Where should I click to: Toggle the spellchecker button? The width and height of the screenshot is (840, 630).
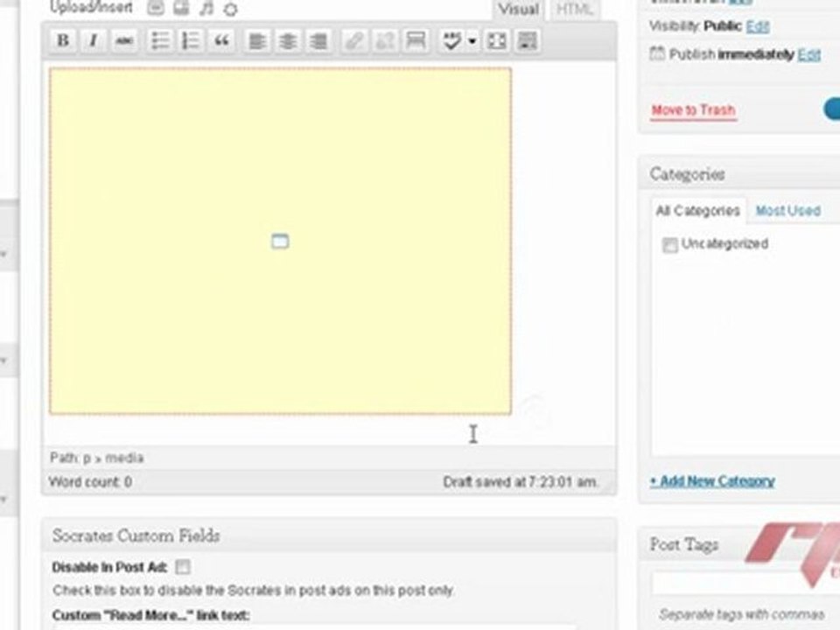(x=451, y=41)
